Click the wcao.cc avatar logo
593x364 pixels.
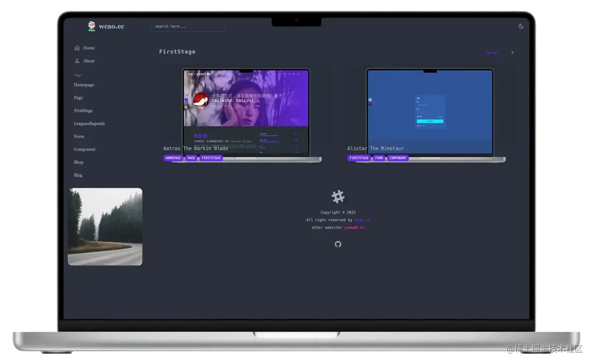(x=91, y=27)
